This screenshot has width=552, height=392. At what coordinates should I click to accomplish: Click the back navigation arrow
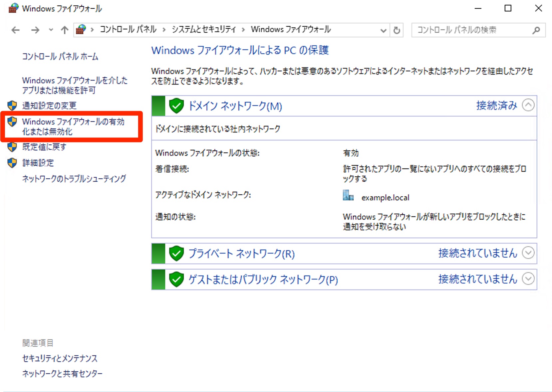tap(15, 30)
